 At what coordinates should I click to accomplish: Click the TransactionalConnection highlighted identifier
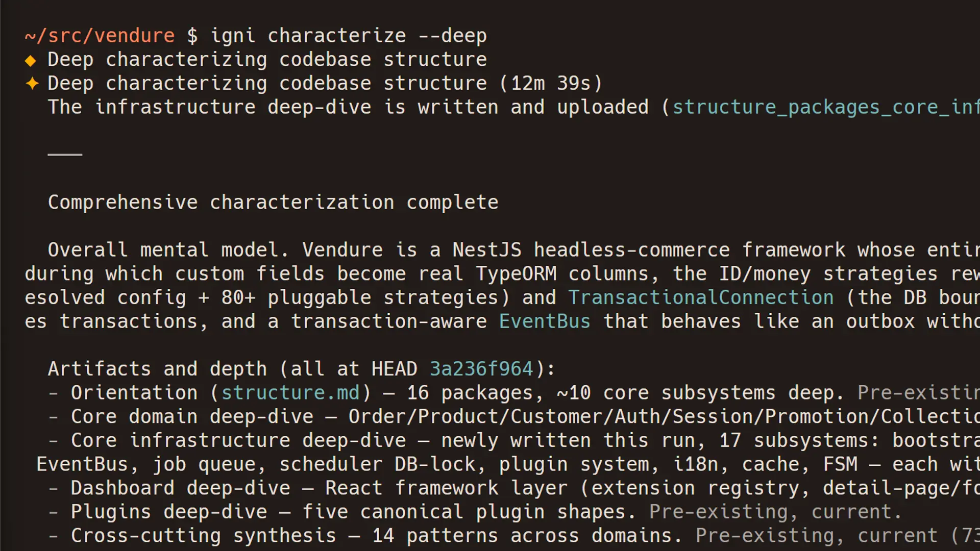pyautogui.click(x=701, y=297)
